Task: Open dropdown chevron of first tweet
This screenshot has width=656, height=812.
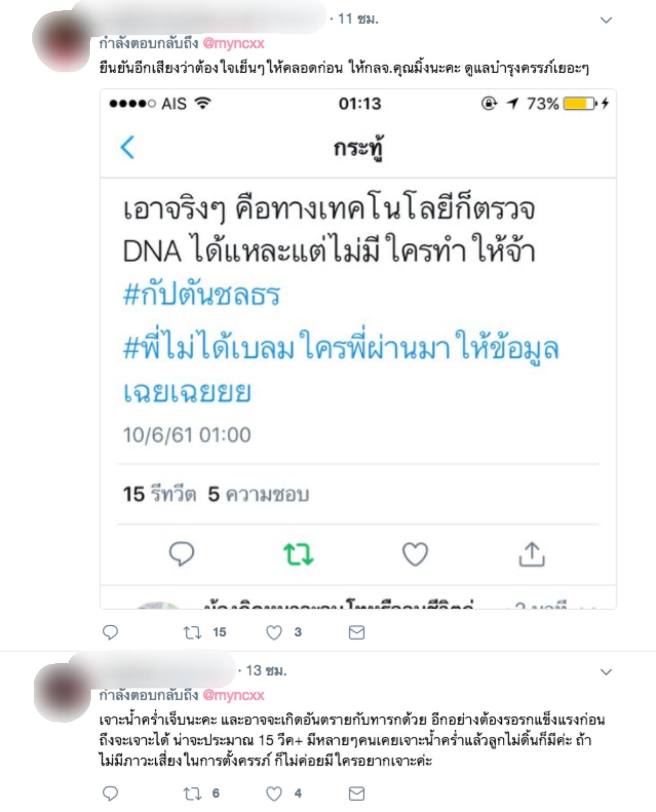Action: click(606, 20)
